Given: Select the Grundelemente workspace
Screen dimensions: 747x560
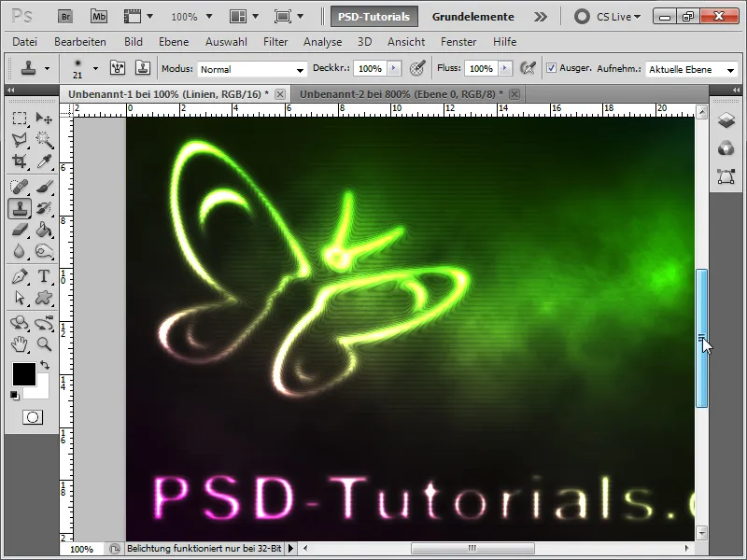Looking at the screenshot, I should [x=472, y=17].
